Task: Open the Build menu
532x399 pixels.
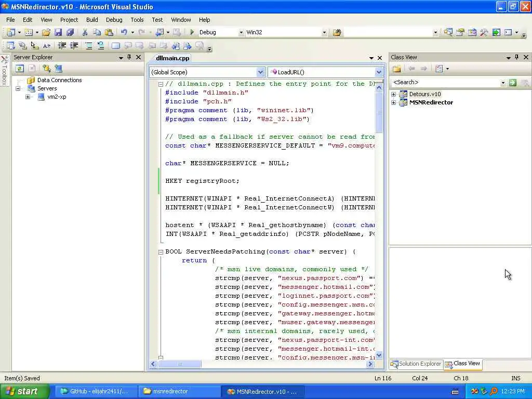Action: tap(92, 20)
